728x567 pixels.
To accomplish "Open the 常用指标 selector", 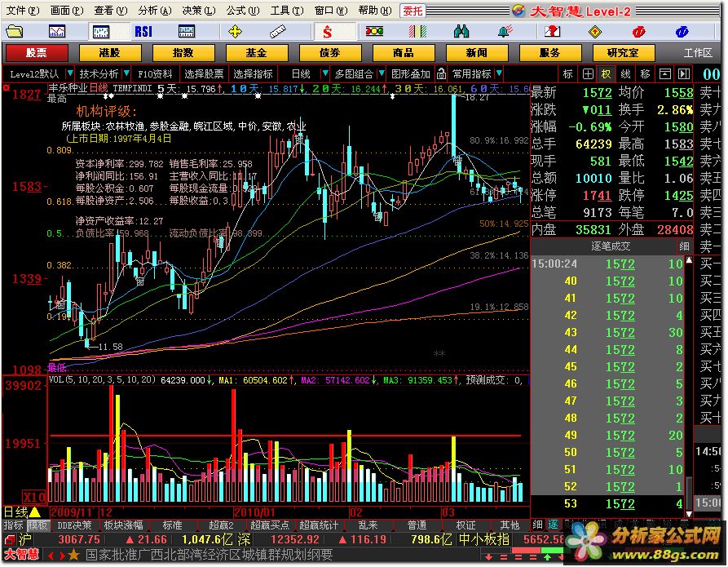I will click(x=472, y=74).
